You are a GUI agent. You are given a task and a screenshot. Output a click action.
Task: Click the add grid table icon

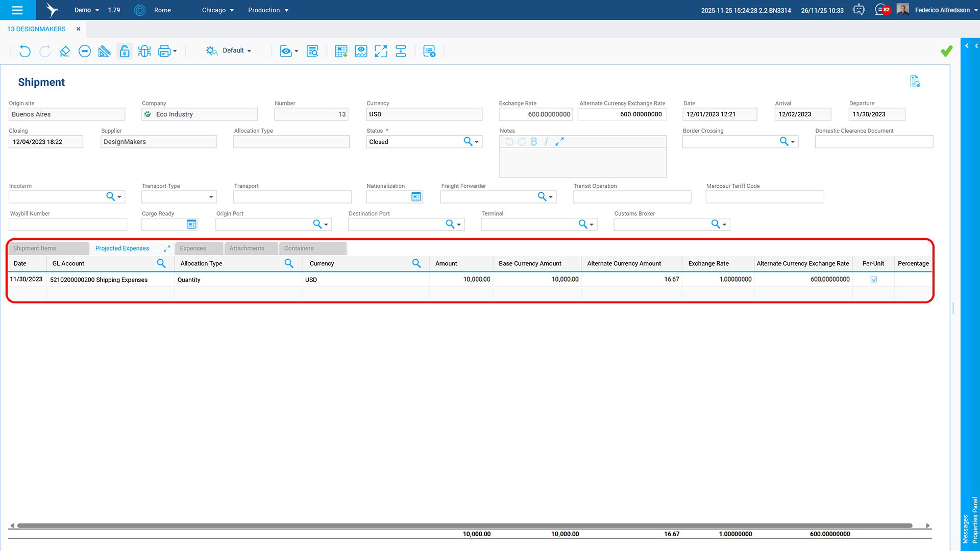point(340,51)
